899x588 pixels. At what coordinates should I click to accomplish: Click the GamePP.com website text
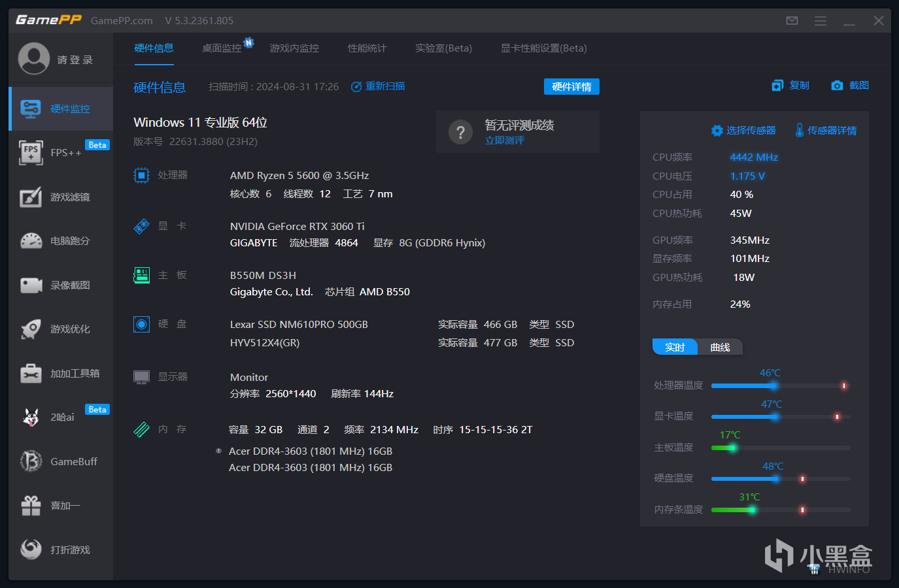pos(122,21)
